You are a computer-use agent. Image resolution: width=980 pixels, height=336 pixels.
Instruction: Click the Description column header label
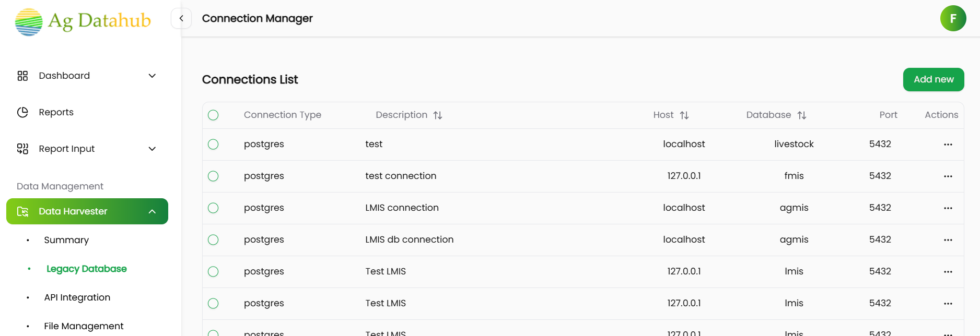point(401,115)
